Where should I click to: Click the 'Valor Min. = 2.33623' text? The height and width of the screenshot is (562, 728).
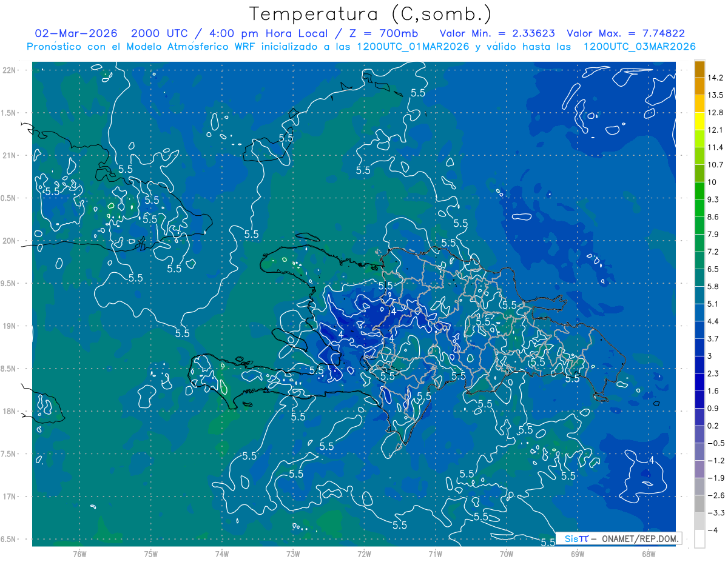(x=497, y=33)
